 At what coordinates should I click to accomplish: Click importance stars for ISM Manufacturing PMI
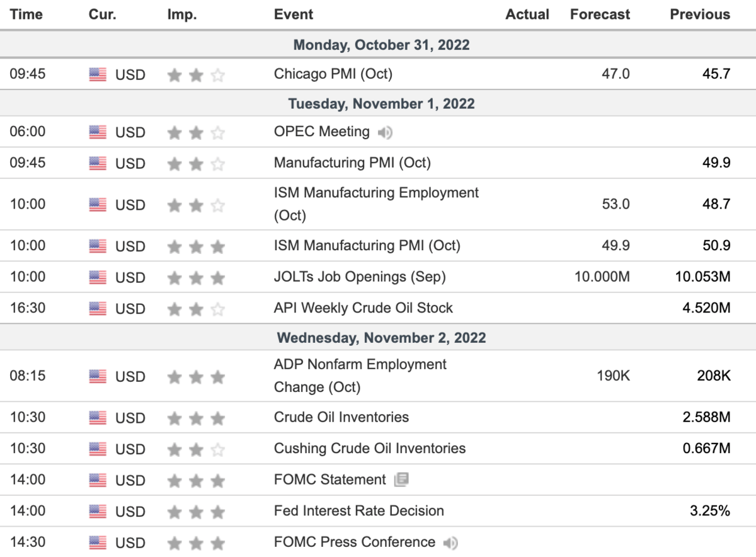point(196,246)
